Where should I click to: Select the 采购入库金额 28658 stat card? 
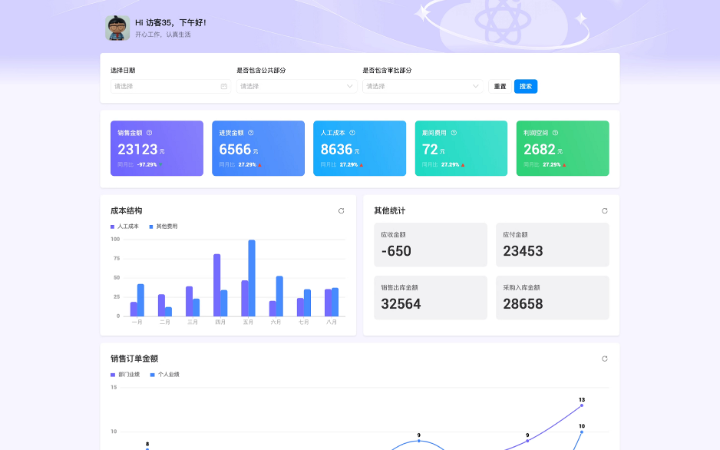[x=552, y=298]
